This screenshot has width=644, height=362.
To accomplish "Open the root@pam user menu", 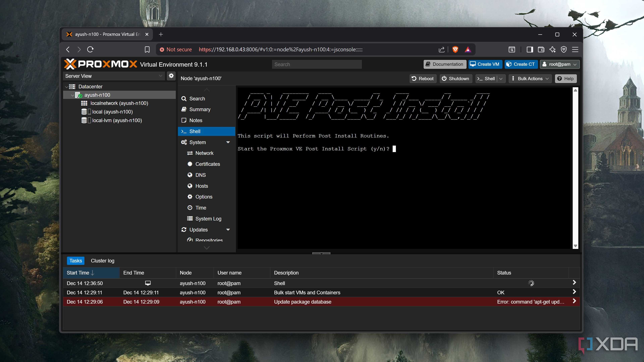I will [559, 64].
